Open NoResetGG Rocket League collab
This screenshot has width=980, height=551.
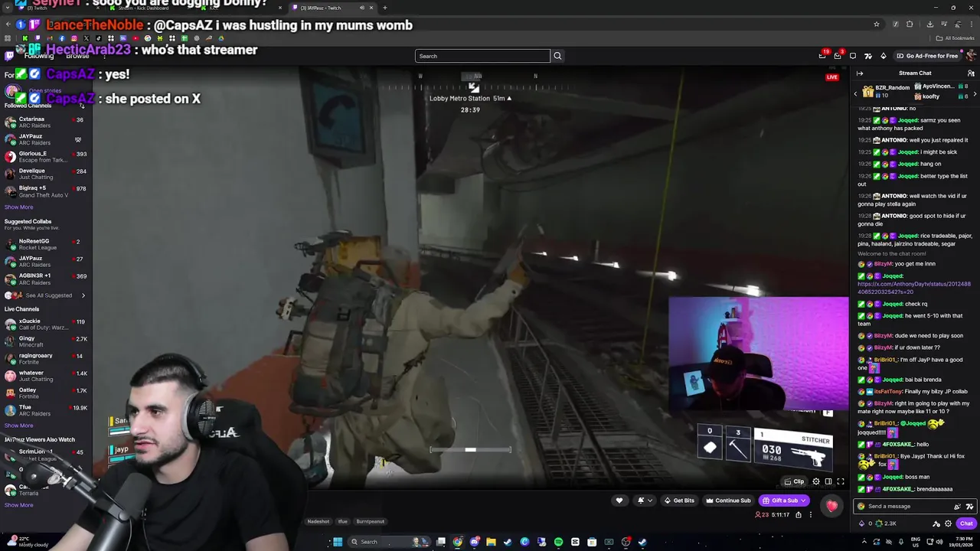[46, 244]
